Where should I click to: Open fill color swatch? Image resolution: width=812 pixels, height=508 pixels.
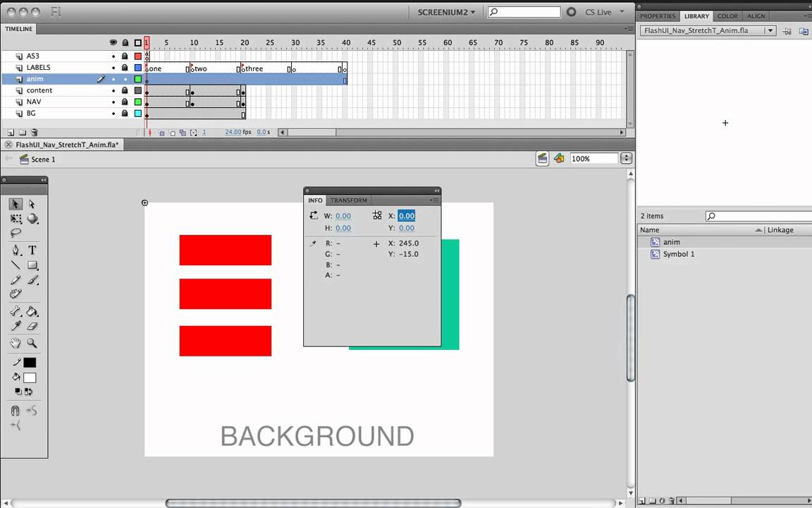tap(30, 378)
